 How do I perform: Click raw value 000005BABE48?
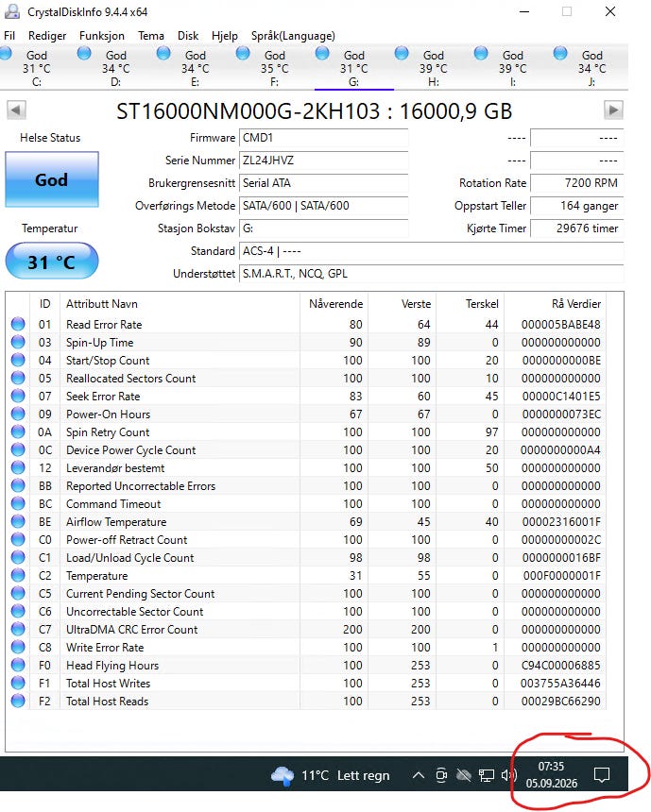point(561,325)
